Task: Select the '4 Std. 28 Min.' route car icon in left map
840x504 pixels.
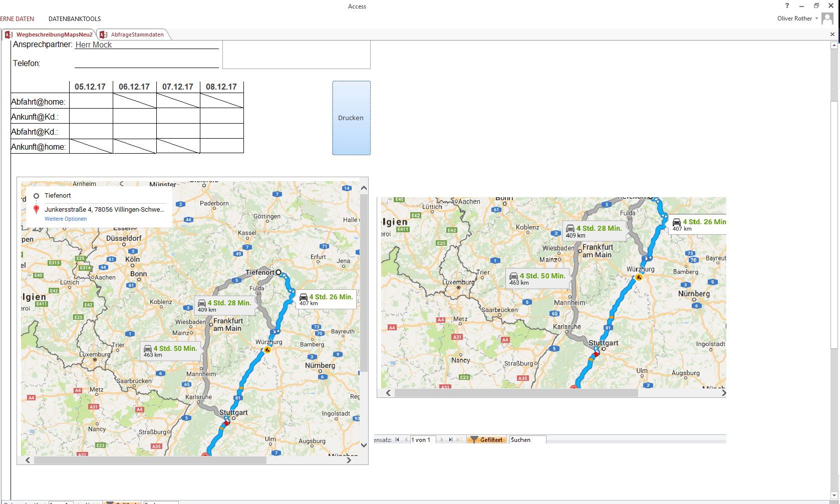Action: 201,303
